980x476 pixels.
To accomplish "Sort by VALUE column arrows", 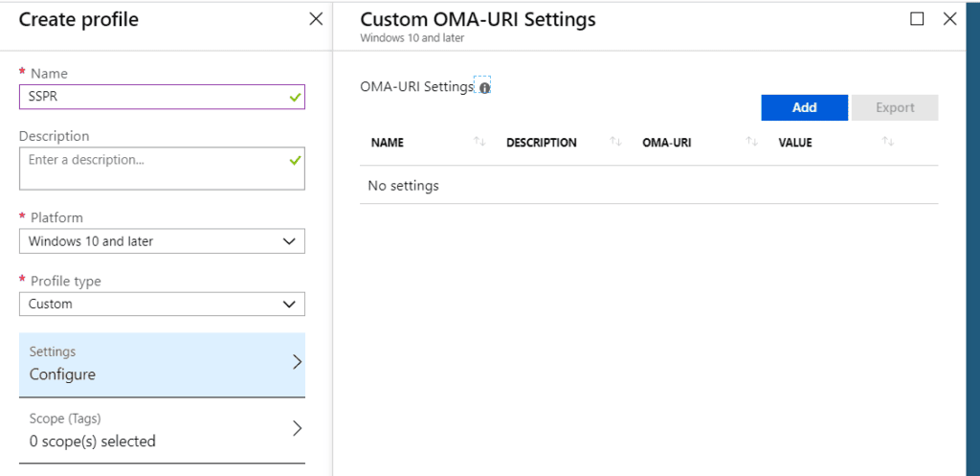I will pos(887,142).
